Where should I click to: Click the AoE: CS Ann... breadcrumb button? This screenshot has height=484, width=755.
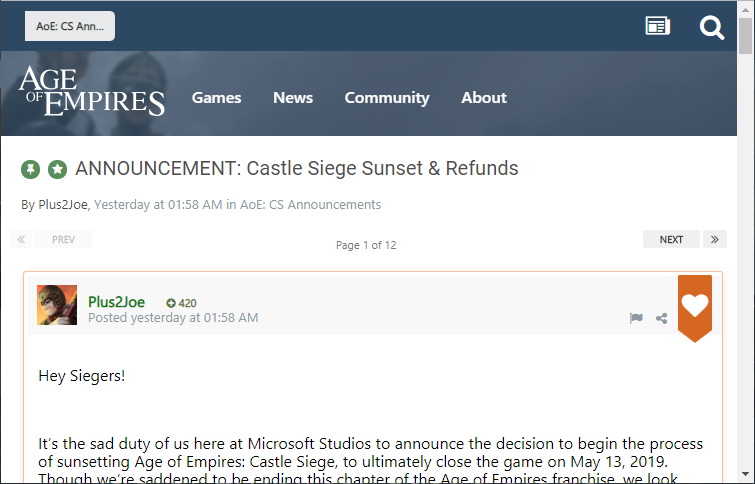(70, 26)
